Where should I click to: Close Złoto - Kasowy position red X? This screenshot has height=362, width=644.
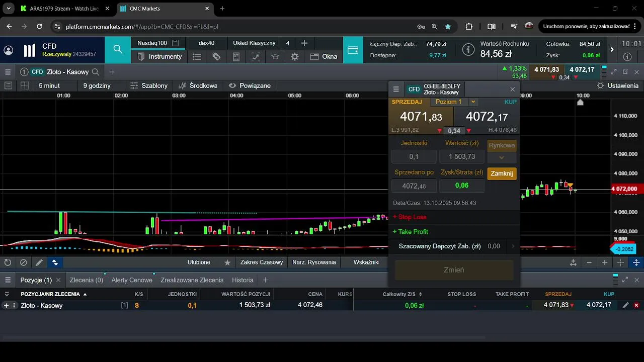(636, 305)
